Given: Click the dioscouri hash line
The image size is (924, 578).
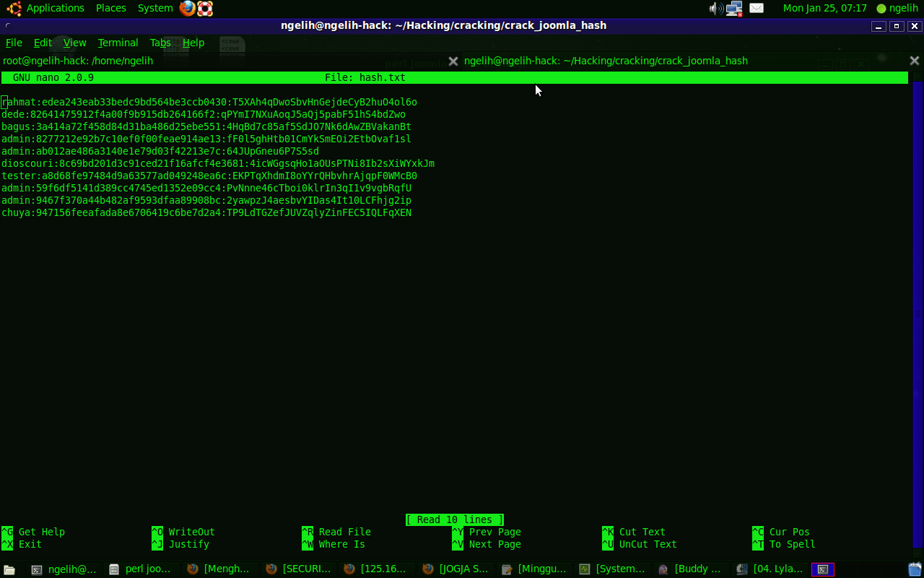Looking at the screenshot, I should point(218,163).
